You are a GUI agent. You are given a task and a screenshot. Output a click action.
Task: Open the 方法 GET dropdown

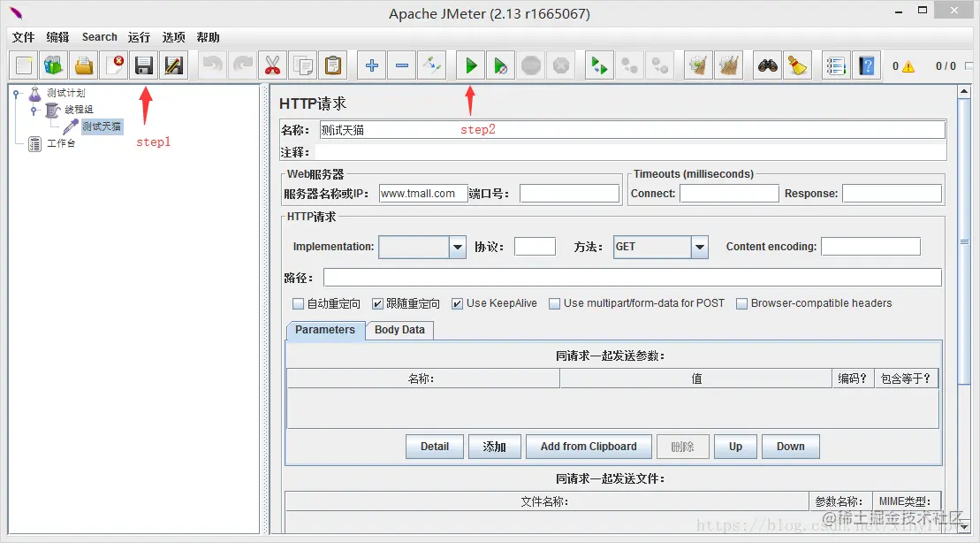tap(699, 247)
